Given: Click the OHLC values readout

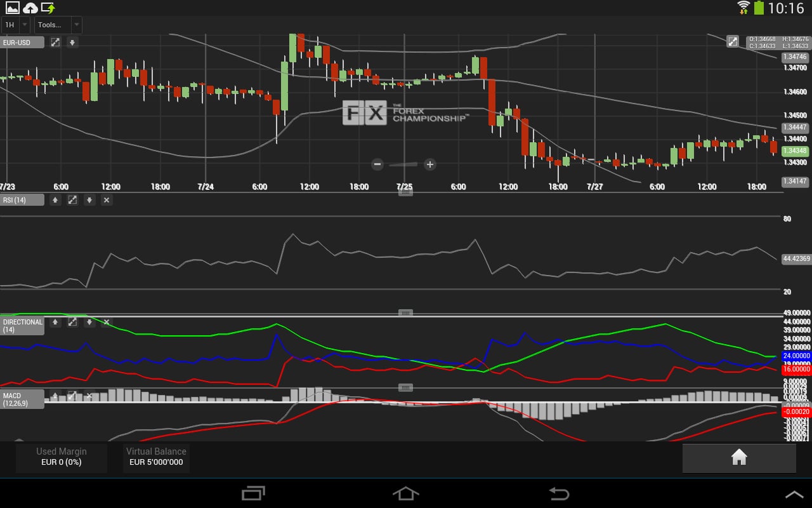Looking at the screenshot, I should tap(779, 43).
